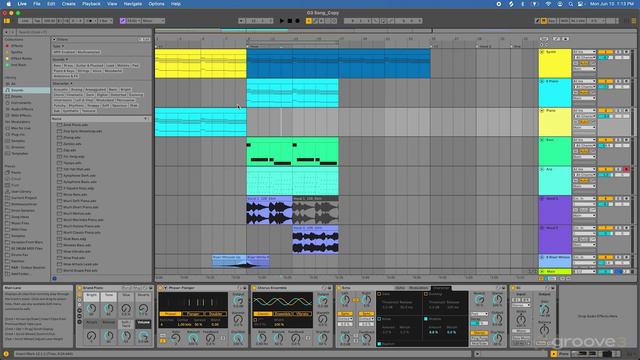
Task: Collapse the Sounds filter group
Action: [60, 60]
